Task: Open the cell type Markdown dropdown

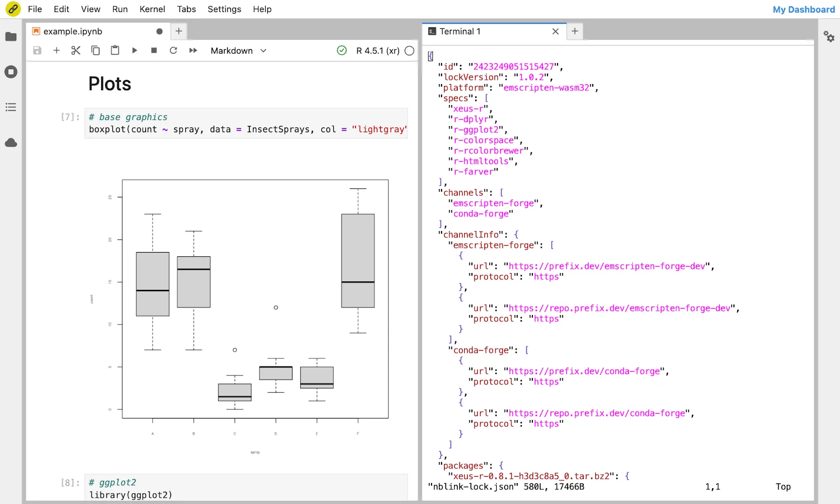Action: pos(238,50)
